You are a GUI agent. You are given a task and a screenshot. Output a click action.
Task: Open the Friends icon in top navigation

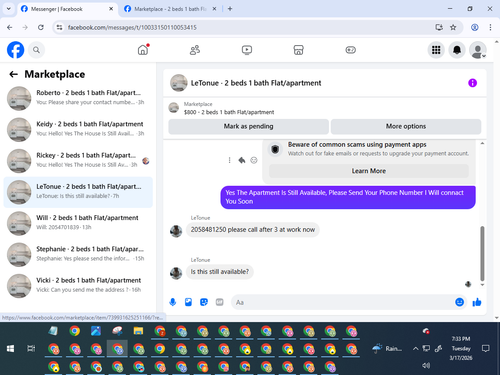coord(195,50)
